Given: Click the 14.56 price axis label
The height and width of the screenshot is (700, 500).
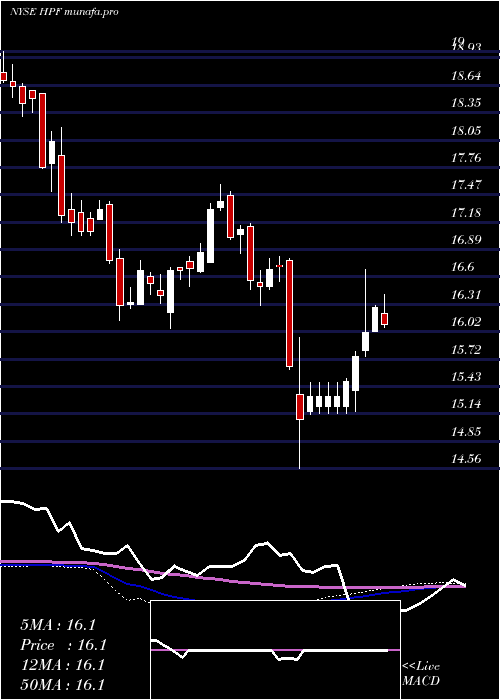Looking at the screenshot, I should coord(466,459).
